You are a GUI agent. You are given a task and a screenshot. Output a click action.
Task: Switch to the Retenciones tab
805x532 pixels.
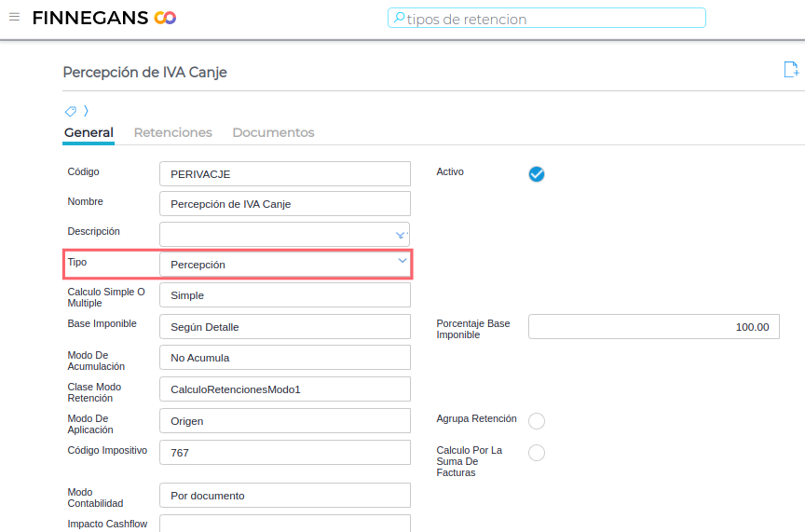point(172,132)
